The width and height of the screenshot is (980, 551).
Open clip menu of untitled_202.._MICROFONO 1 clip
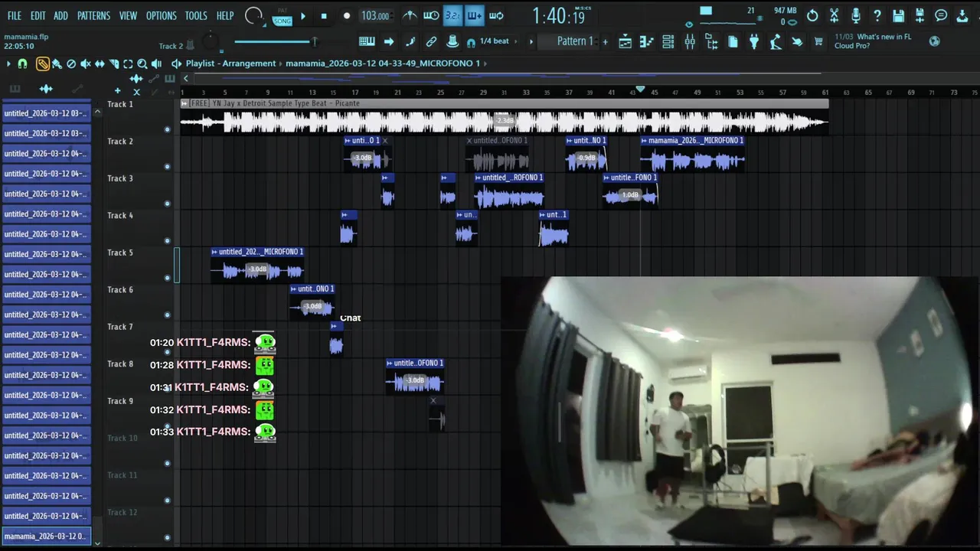point(215,252)
